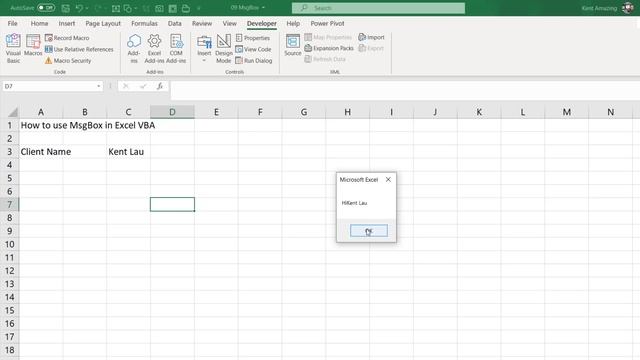Open XML Map Properties
Screen dimensions: 640x360
328,37
